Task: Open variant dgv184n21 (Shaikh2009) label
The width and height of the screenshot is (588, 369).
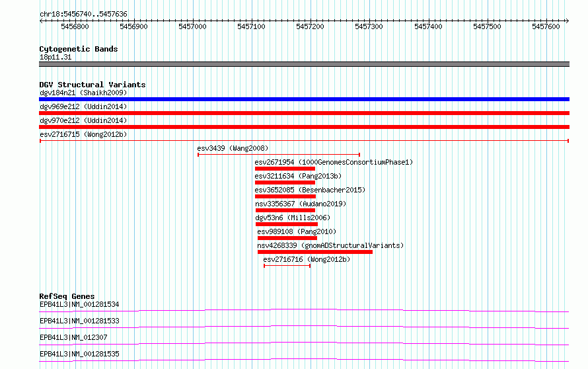Action: (83, 93)
